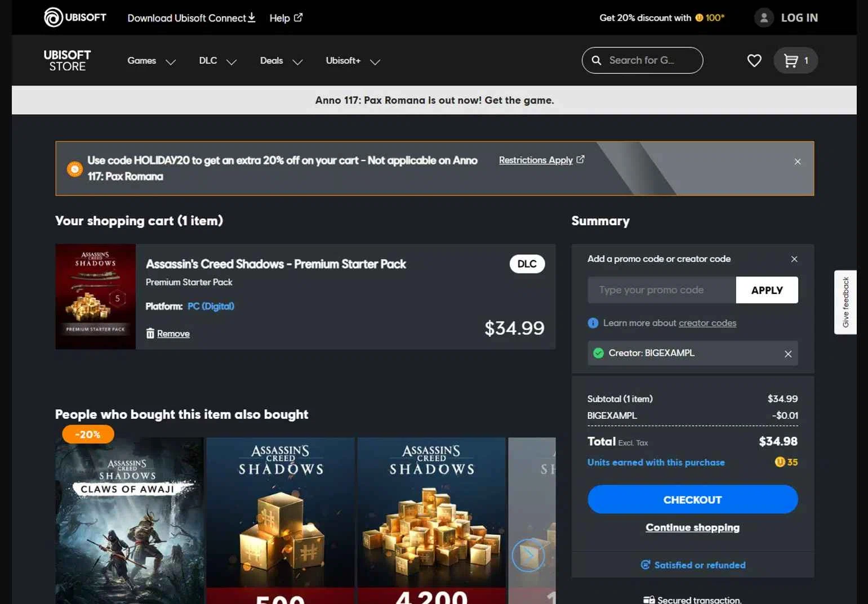Image resolution: width=868 pixels, height=604 pixels.
Task: Open the wishlist heart icon
Action: (754, 60)
